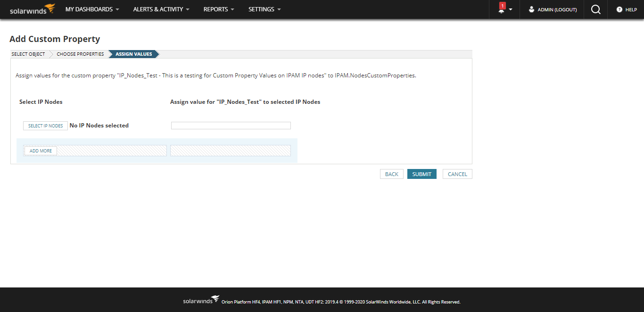The height and width of the screenshot is (312, 644).
Task: Click the admin user icon
Action: click(532, 9)
